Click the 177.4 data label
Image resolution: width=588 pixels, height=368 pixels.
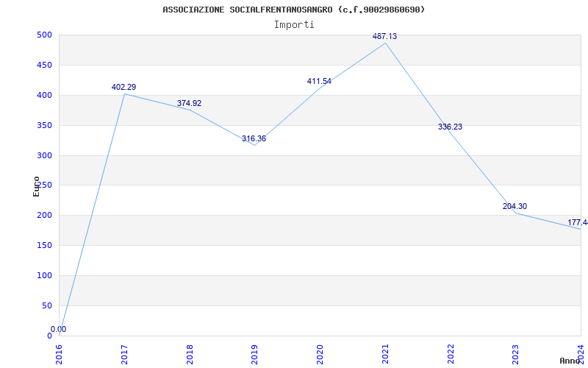[x=578, y=223]
